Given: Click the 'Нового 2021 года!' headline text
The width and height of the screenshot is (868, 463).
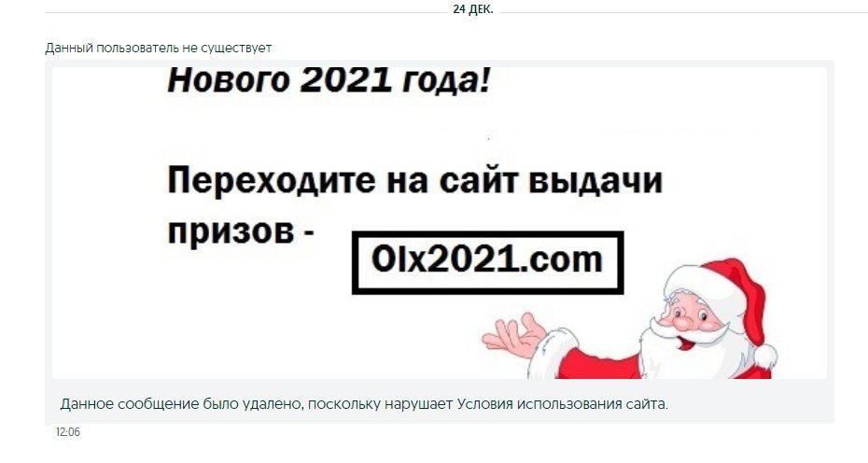Looking at the screenshot, I should (x=329, y=80).
